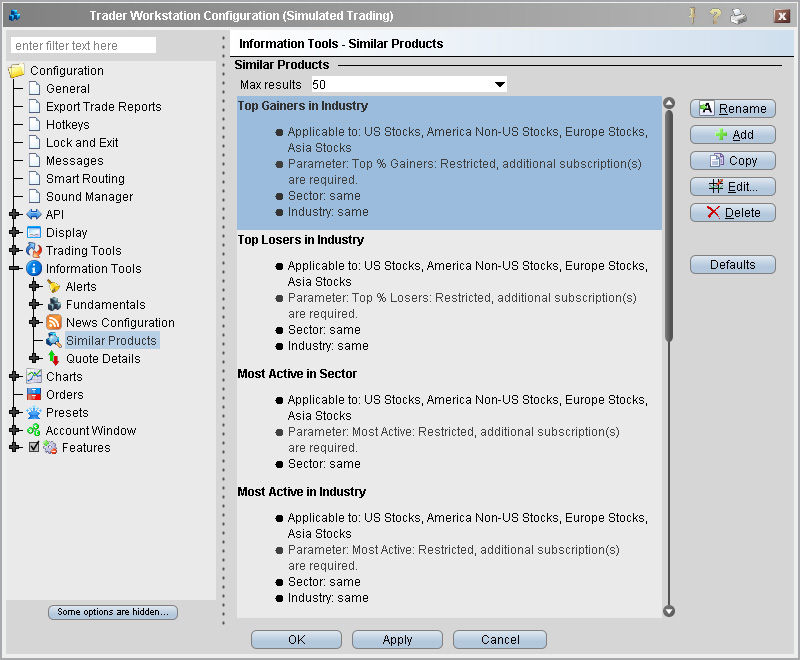This screenshot has width=800, height=660.
Task: Click the Orders icon
Action: click(34, 394)
